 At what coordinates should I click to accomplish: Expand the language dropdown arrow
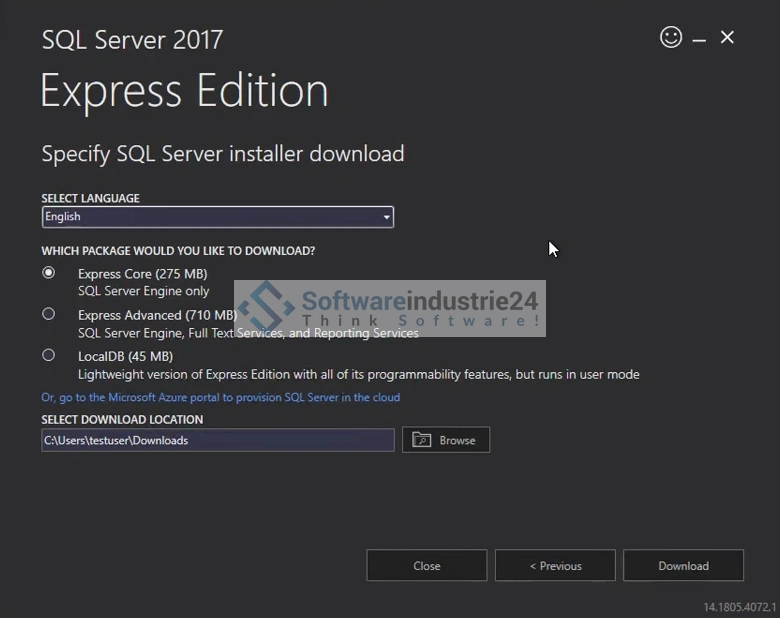(386, 217)
